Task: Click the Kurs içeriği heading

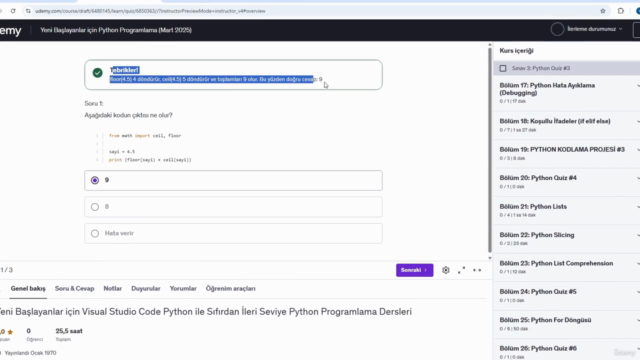Action: pyautogui.click(x=516, y=51)
